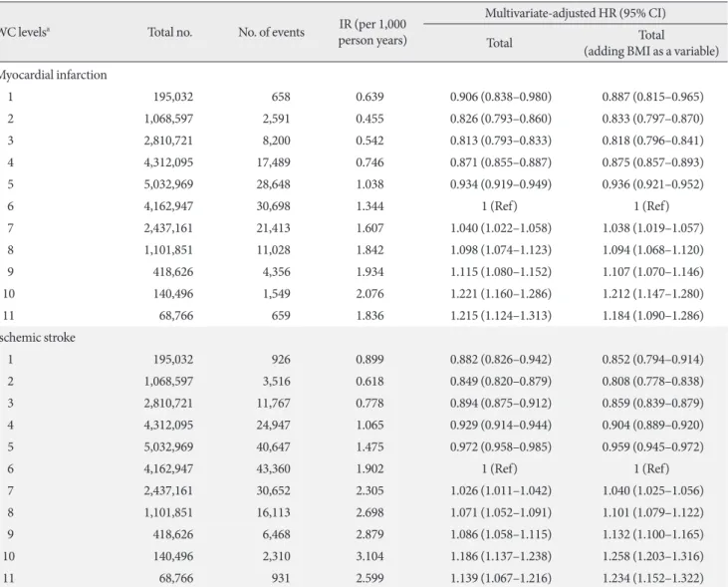
Task: Select the value 658 in events column
Action: pyautogui.click(x=281, y=97)
